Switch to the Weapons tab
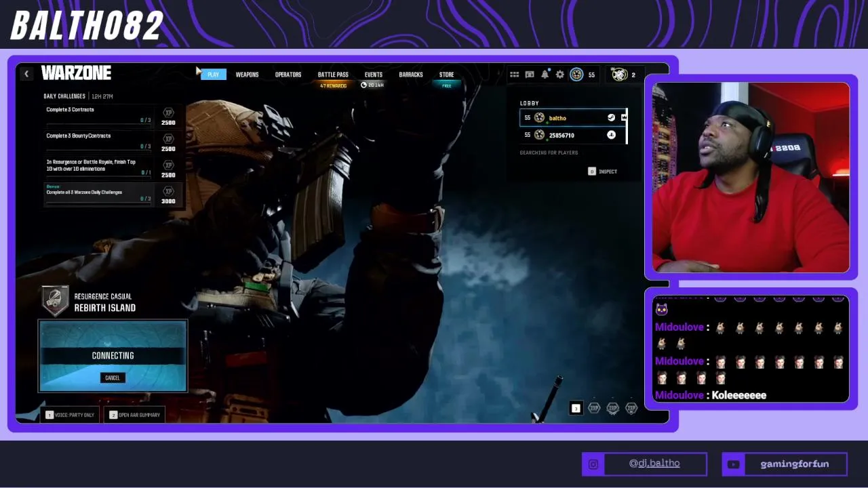Screen dimensions: 868x488 (247, 75)
